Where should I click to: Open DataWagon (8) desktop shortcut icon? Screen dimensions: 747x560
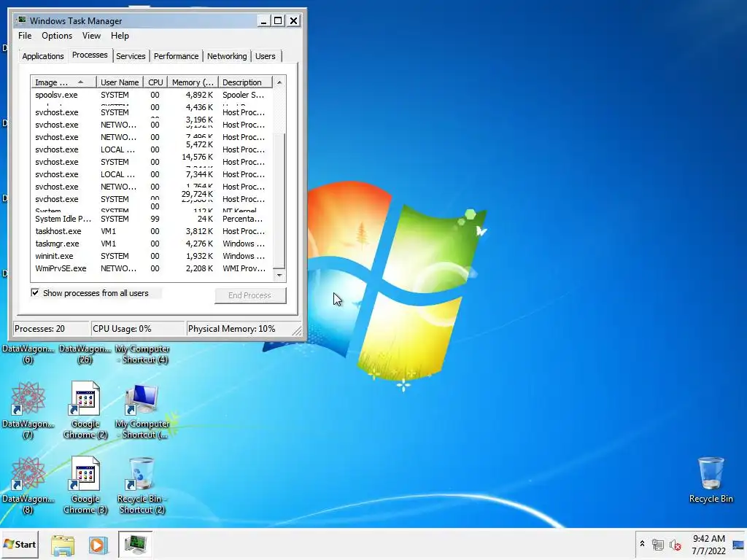coord(28,472)
